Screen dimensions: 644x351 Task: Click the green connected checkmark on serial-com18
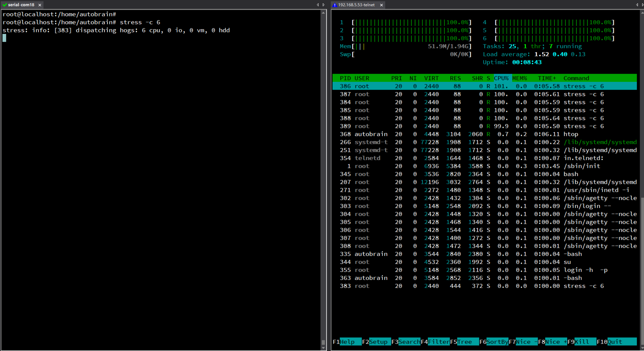point(5,5)
